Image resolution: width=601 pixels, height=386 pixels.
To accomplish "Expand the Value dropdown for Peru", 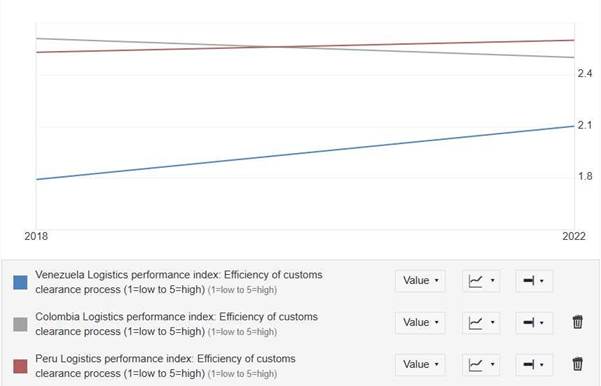I will click(420, 365).
